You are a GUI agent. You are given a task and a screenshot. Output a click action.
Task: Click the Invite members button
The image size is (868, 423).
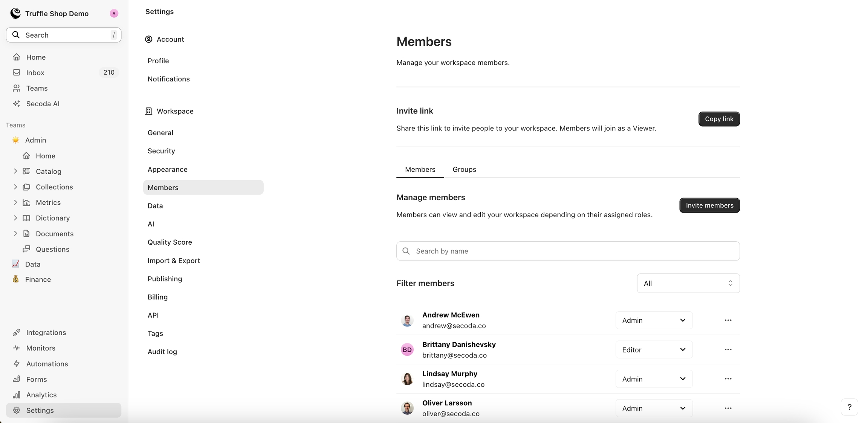pyautogui.click(x=709, y=205)
